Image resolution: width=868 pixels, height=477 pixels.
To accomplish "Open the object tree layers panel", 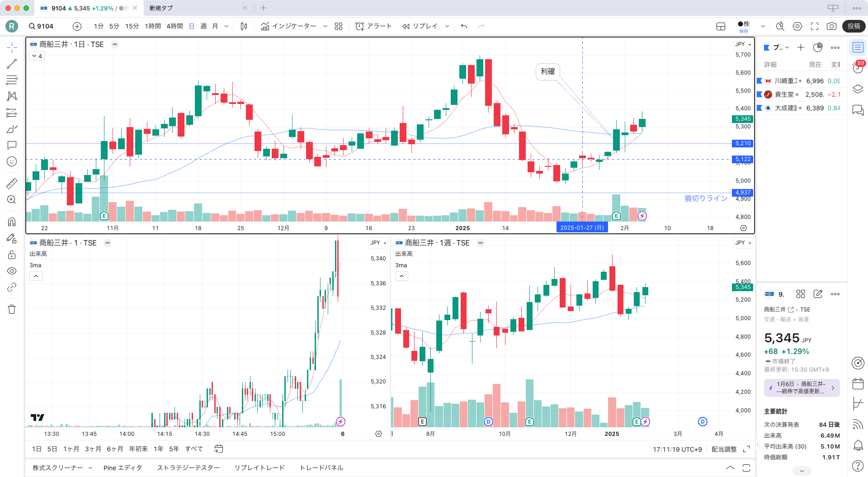I will click(858, 89).
